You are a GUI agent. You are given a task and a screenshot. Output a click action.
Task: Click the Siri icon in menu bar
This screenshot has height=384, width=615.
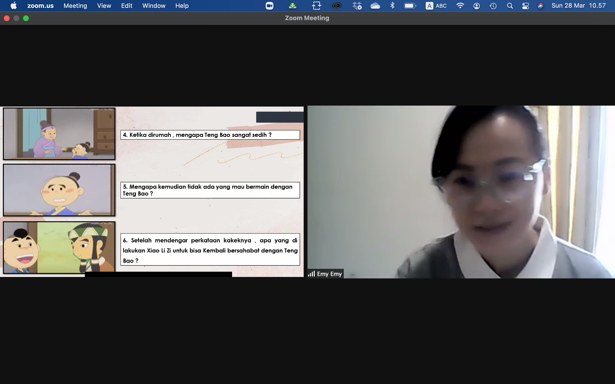click(x=540, y=5)
